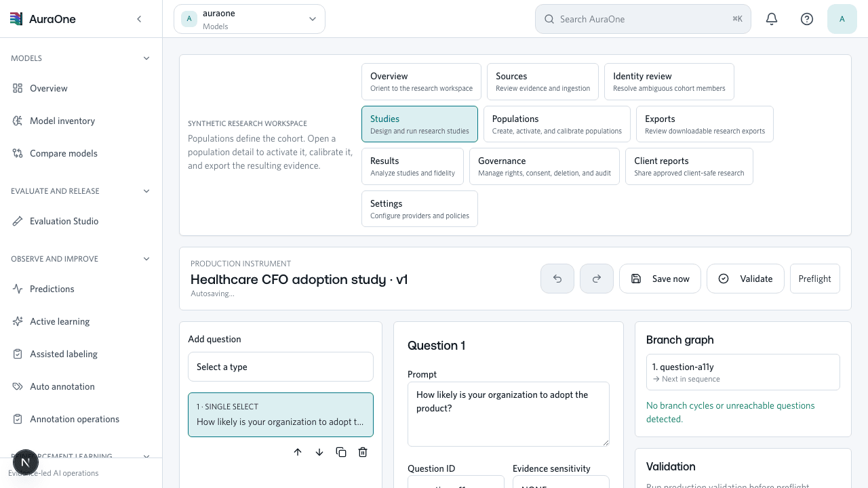Click the Validate button

pyautogui.click(x=745, y=279)
